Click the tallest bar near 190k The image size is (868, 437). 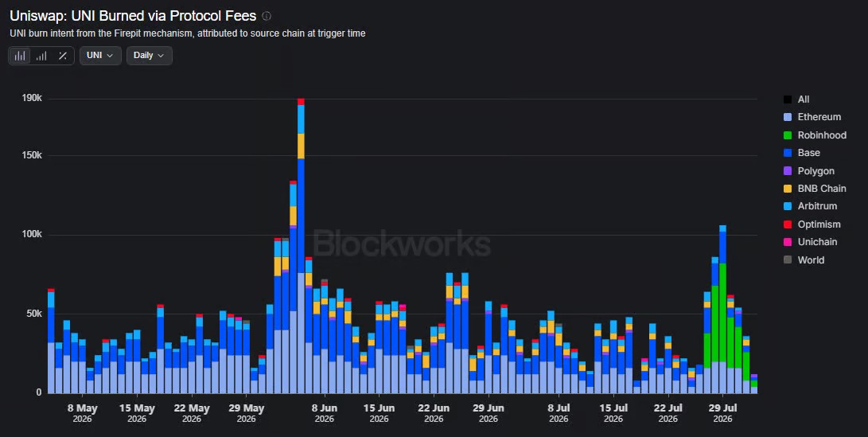[x=302, y=246]
